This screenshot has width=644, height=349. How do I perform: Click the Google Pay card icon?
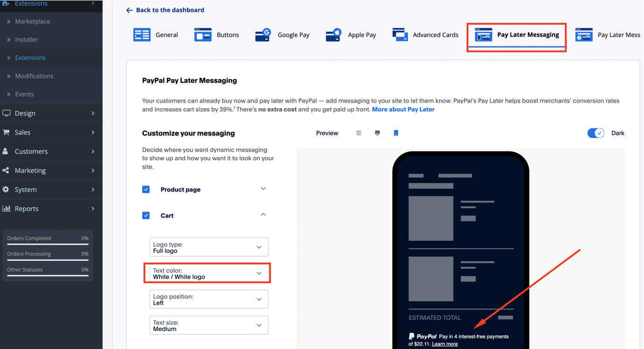263,35
